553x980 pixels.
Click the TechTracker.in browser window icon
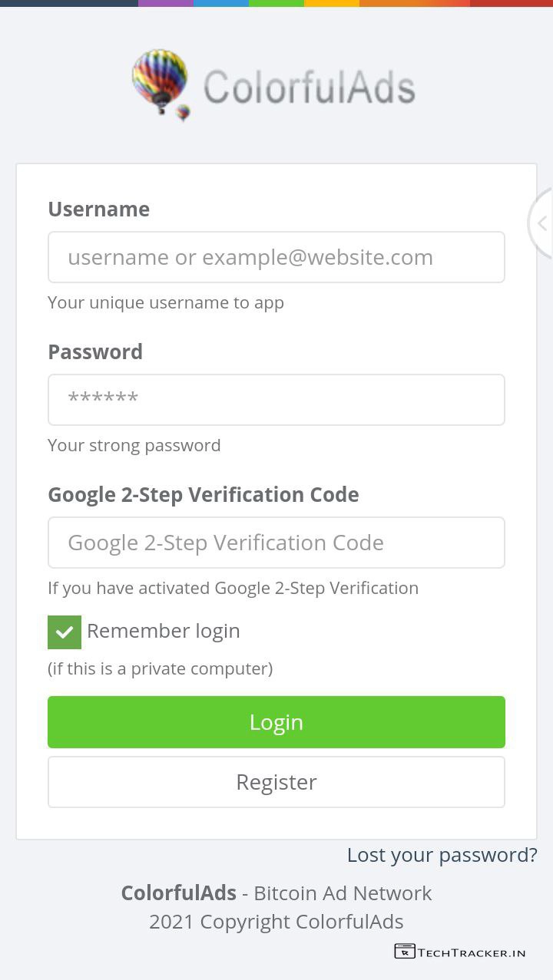point(404,952)
